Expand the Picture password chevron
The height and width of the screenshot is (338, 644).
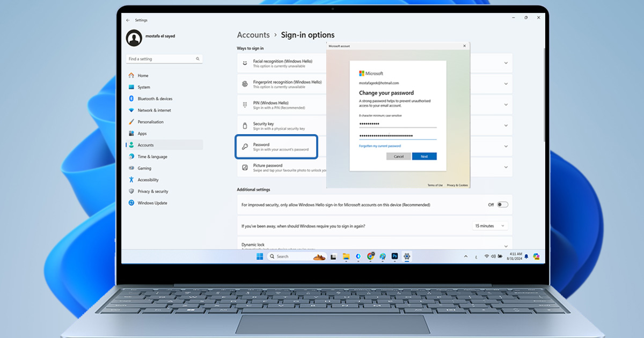pyautogui.click(x=506, y=167)
